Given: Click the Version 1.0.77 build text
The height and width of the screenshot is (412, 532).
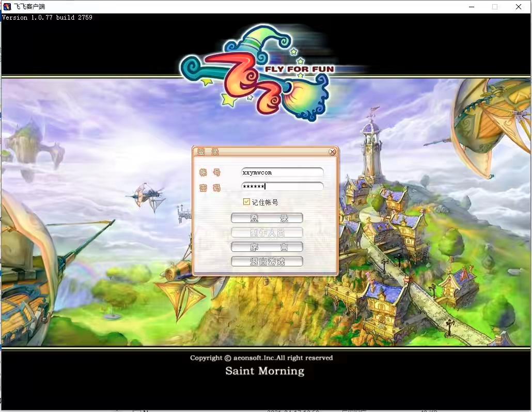Looking at the screenshot, I should coord(47,17).
